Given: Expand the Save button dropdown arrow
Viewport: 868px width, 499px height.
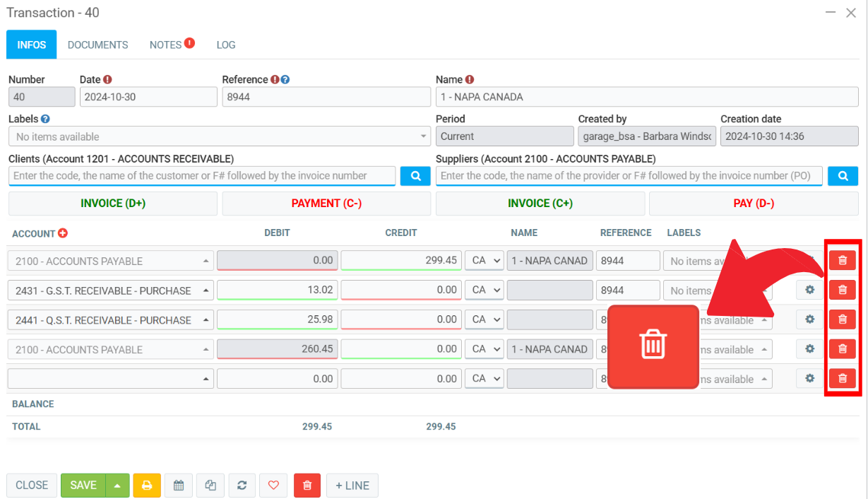Looking at the screenshot, I should [x=117, y=486].
